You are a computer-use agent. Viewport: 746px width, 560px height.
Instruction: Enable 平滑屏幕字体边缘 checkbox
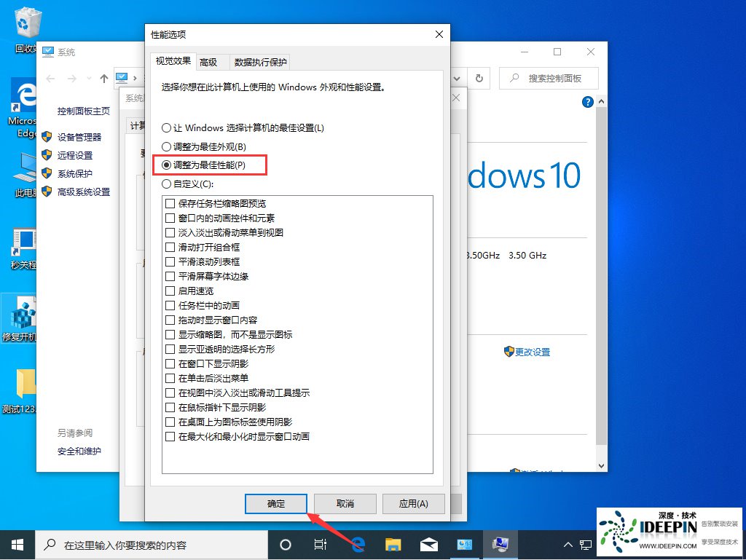click(170, 276)
